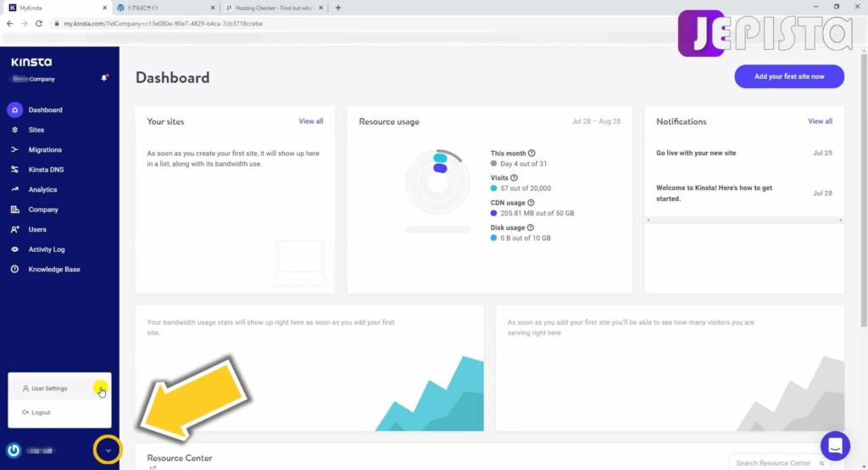The image size is (868, 470).
Task: Open the Dashboard sidebar icon
Action: 14,109
